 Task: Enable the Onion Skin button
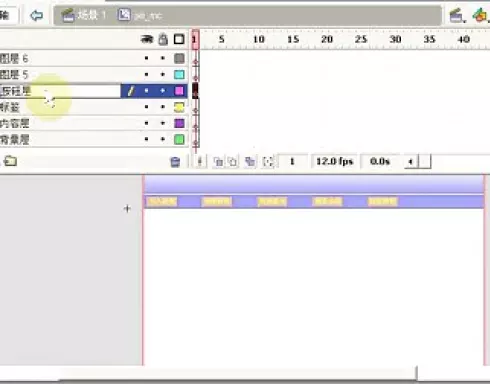[218, 162]
